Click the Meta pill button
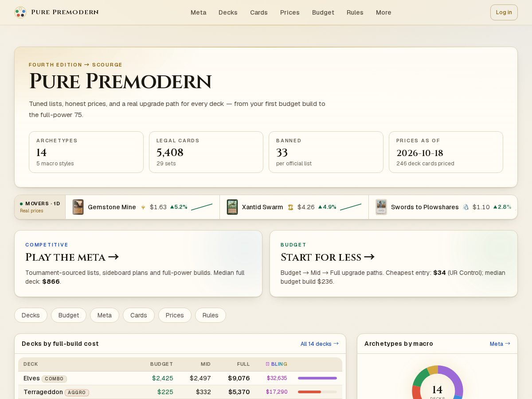 [105, 315]
